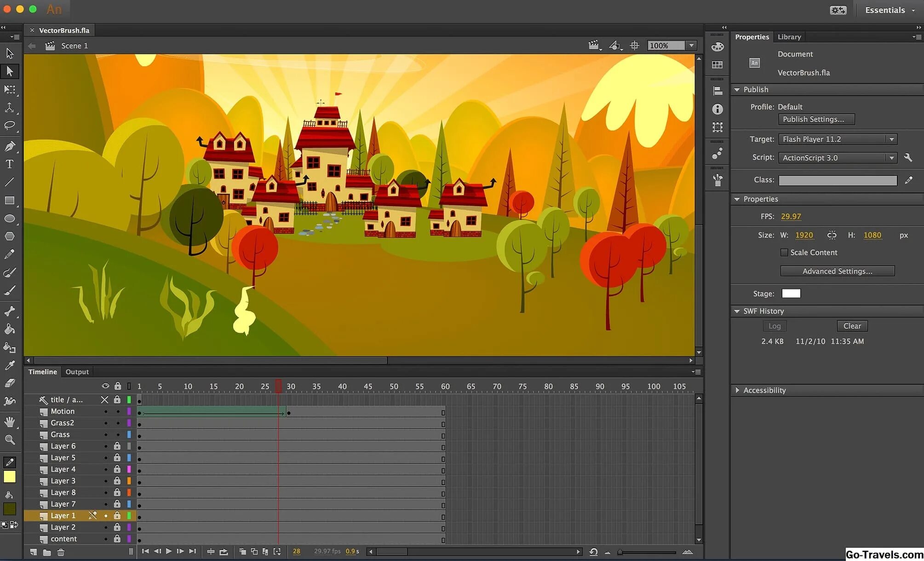The height and width of the screenshot is (561, 924).
Task: Switch to the Zoom tool
Action: coord(9,440)
